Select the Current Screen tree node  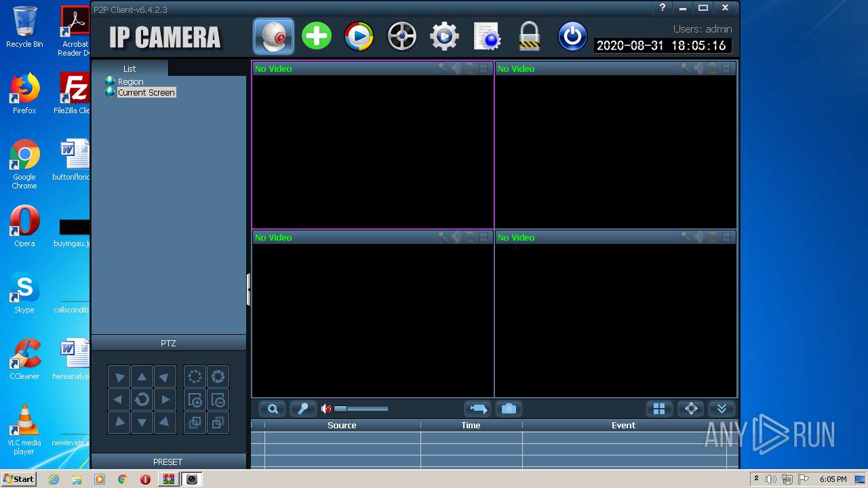point(146,92)
